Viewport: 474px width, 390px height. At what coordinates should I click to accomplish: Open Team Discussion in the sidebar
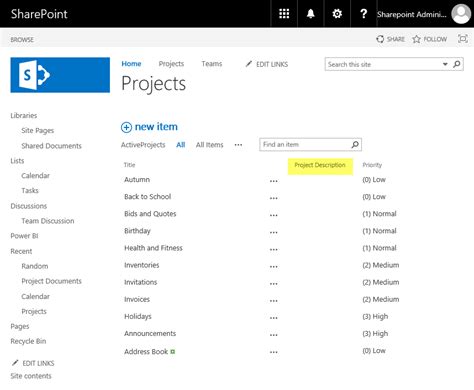point(48,221)
